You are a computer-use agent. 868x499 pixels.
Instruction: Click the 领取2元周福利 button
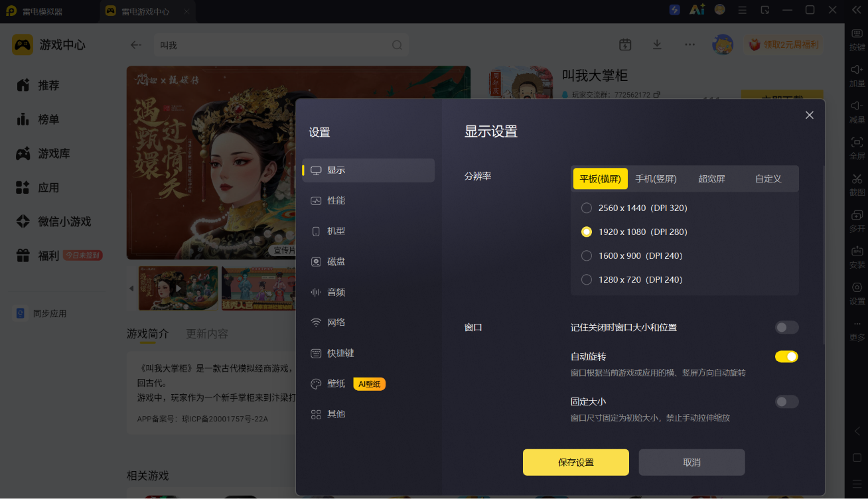click(784, 44)
